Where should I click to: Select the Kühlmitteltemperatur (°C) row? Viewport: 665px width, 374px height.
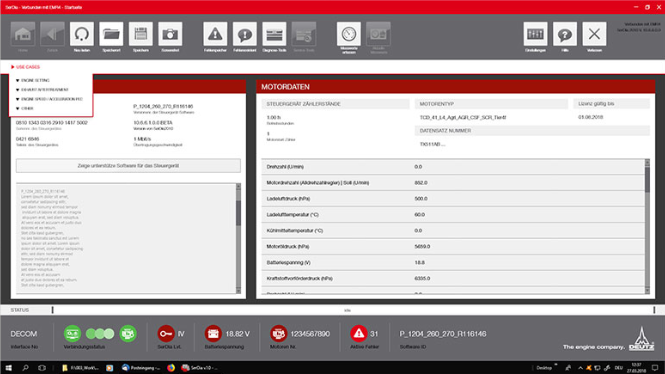pyautogui.click(x=453, y=231)
